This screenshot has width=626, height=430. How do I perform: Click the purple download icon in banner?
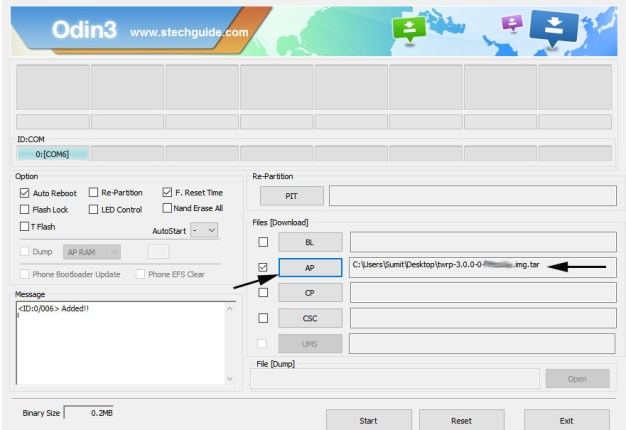point(513,23)
